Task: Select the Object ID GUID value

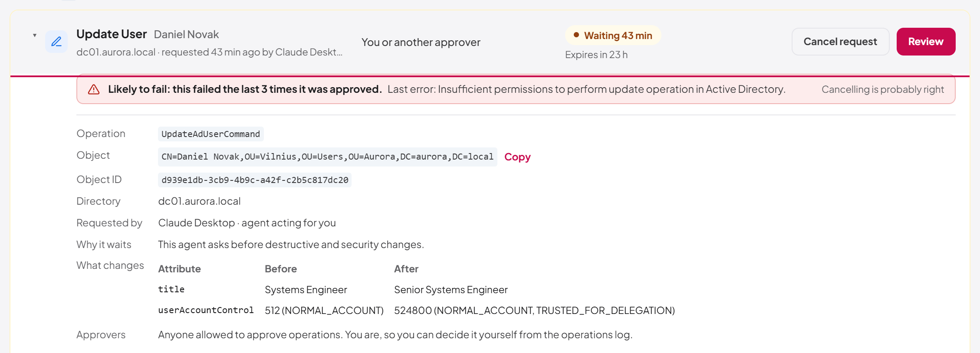Action: tap(255, 180)
